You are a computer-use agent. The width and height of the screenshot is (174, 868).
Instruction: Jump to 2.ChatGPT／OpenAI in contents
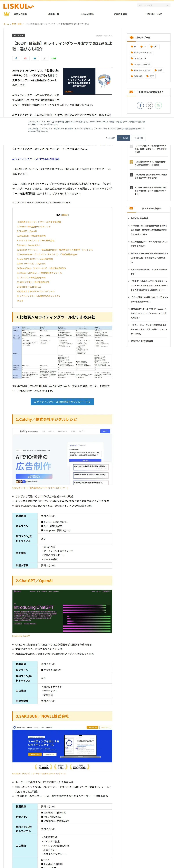[27, 231]
